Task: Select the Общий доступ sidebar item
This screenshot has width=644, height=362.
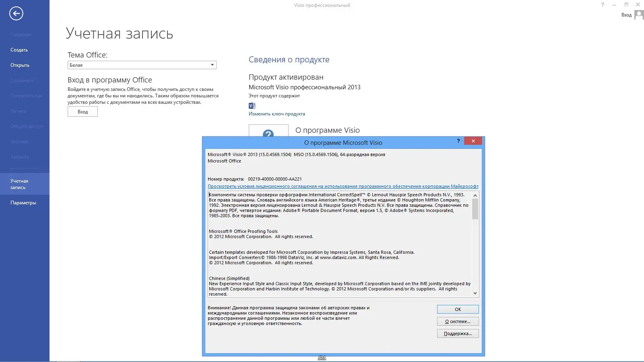Action: tap(27, 126)
